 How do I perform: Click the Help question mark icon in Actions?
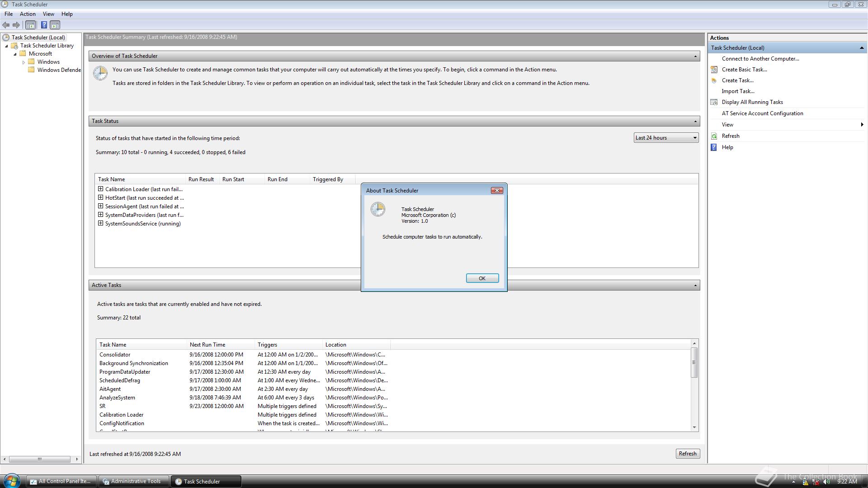714,147
